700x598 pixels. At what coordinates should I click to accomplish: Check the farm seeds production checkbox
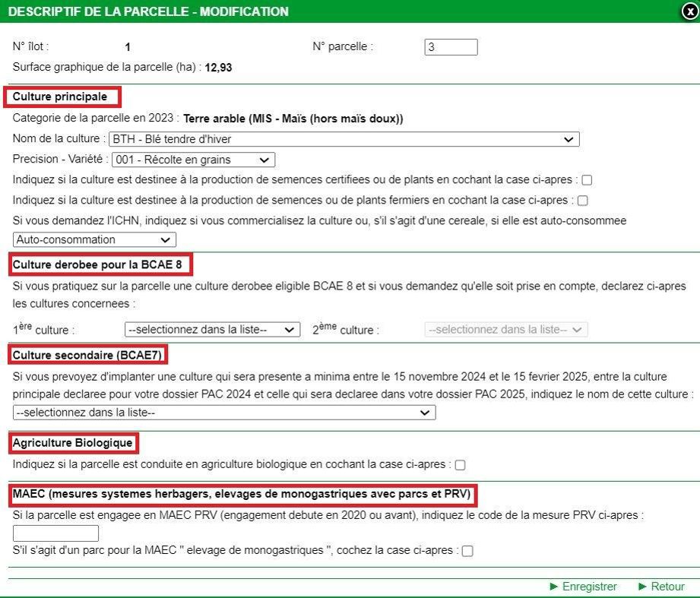(x=582, y=201)
